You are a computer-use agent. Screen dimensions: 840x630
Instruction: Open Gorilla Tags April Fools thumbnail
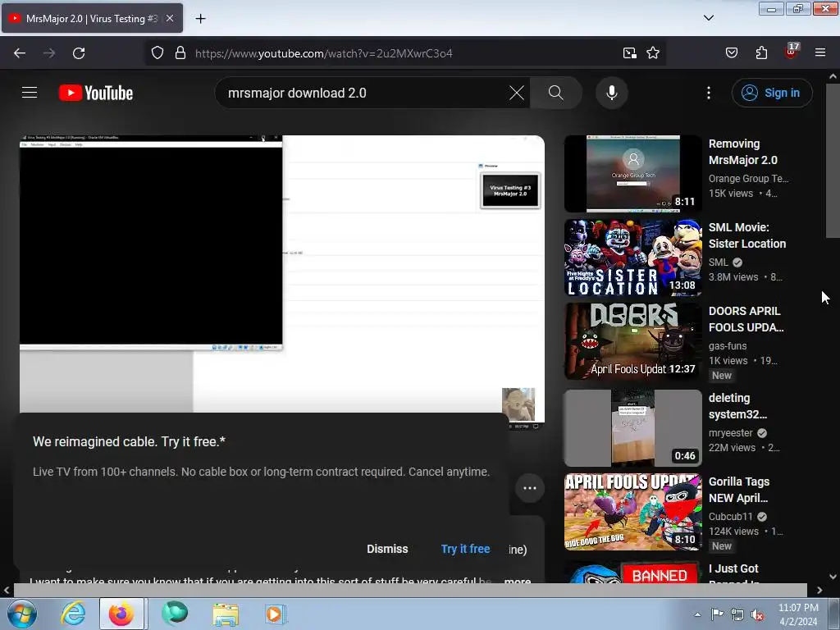[632, 512]
